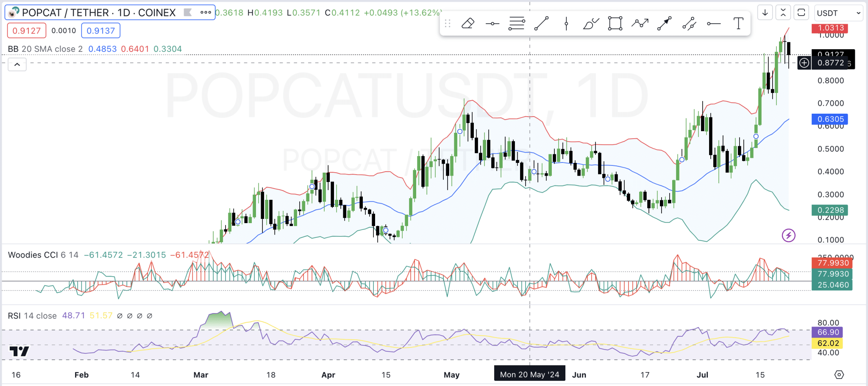Click the down arrow pane button
Viewport: 868px width, 386px height.
[765, 13]
